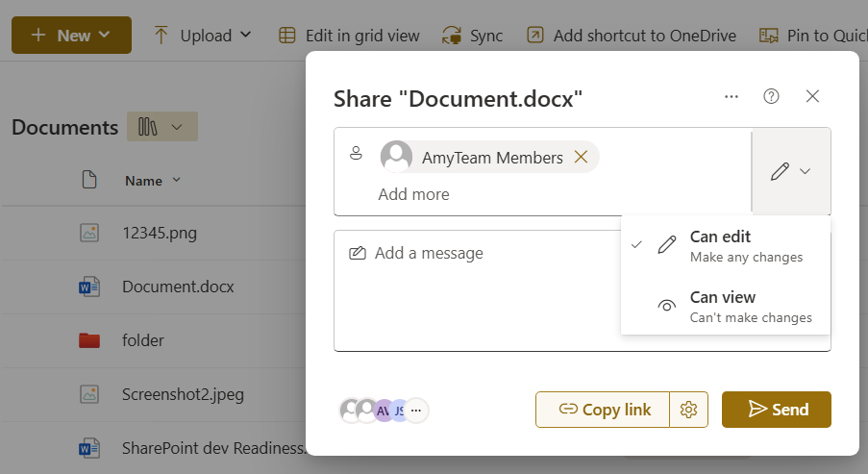The width and height of the screenshot is (868, 474).
Task: Open Screenshot2.jpeg file
Action: (x=183, y=395)
